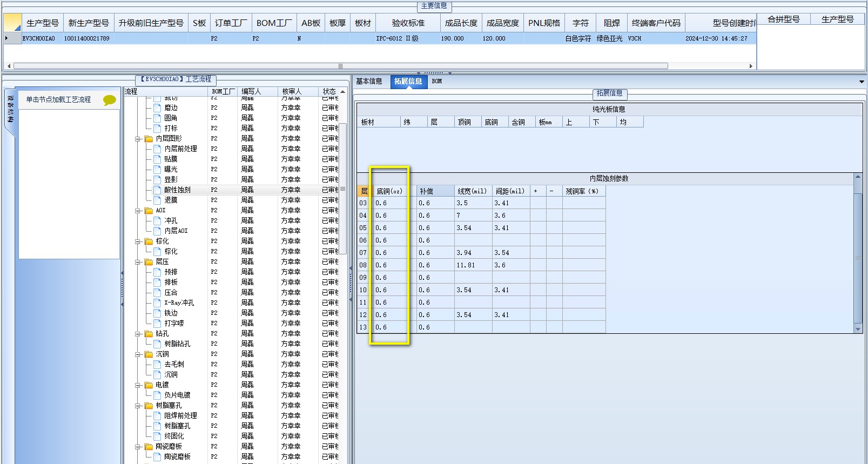
Task: Click the page icon beside 打标
Action: 157,129
